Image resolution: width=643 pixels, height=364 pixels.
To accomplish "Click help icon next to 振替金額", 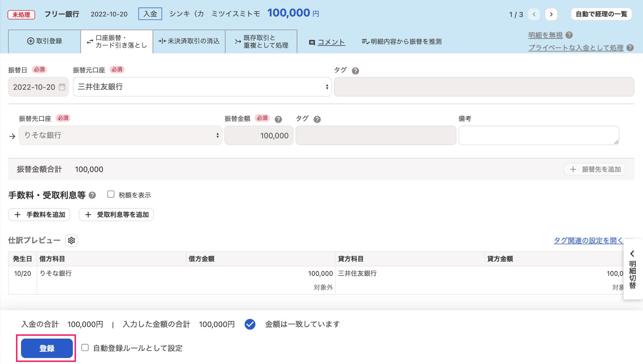I will (x=278, y=119).
